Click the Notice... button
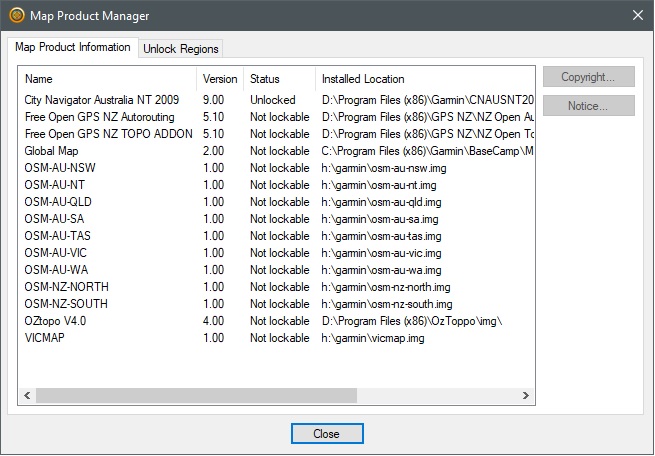The width and height of the screenshot is (655, 456). [589, 106]
